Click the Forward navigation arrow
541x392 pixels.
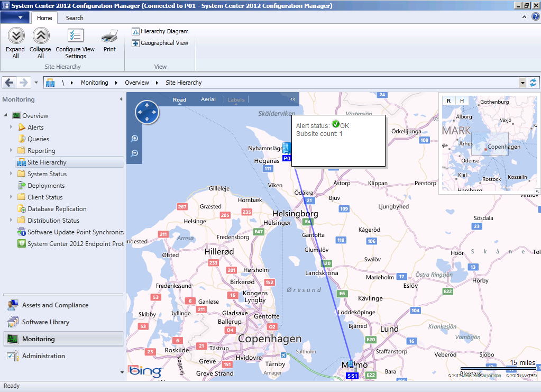pos(23,83)
